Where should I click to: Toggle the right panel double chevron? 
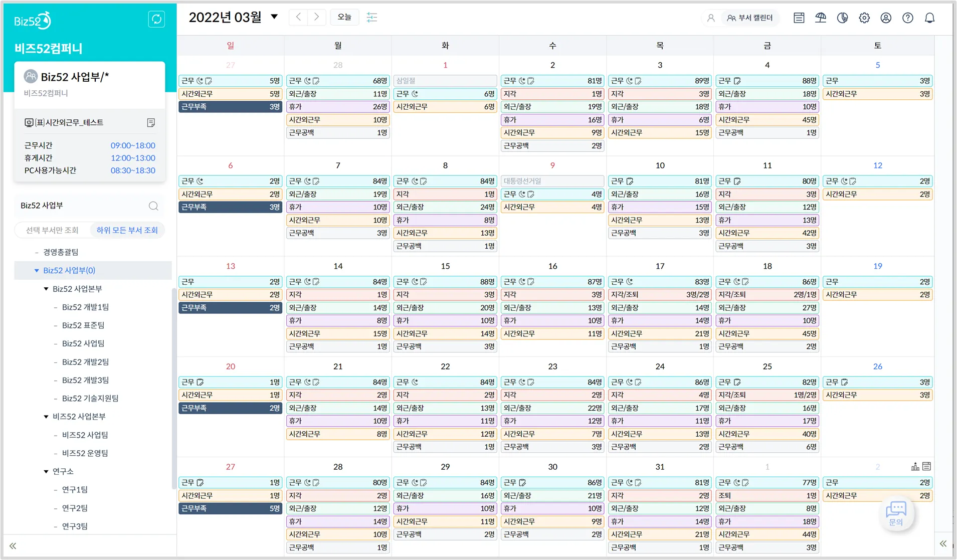tap(943, 543)
